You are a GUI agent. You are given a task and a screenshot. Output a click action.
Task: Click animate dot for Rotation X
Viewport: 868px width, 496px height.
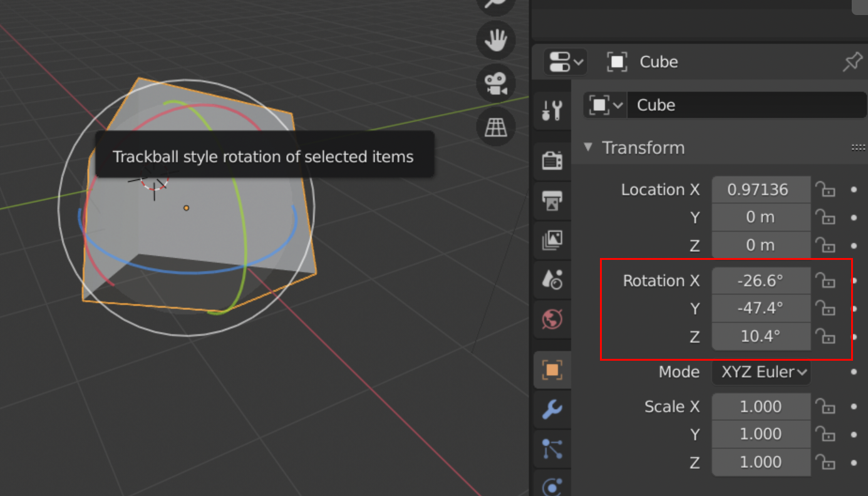tap(854, 280)
